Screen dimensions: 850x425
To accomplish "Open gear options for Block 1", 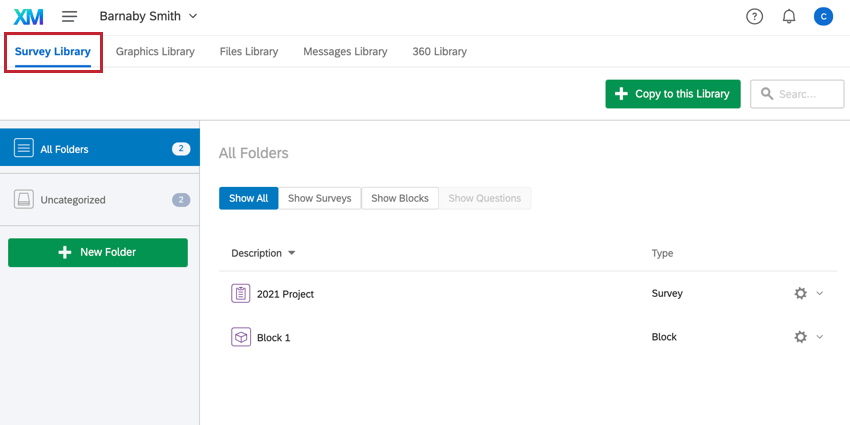I will point(800,337).
